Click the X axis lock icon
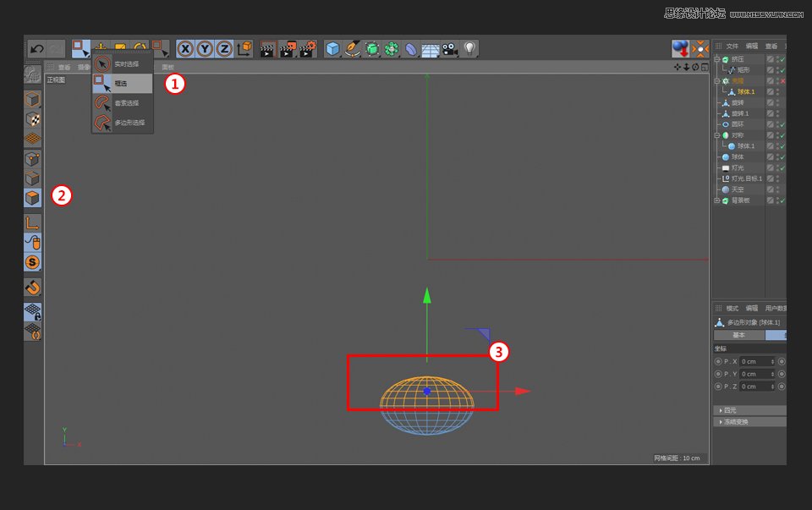Image resolution: width=812 pixels, height=510 pixels. click(x=184, y=48)
